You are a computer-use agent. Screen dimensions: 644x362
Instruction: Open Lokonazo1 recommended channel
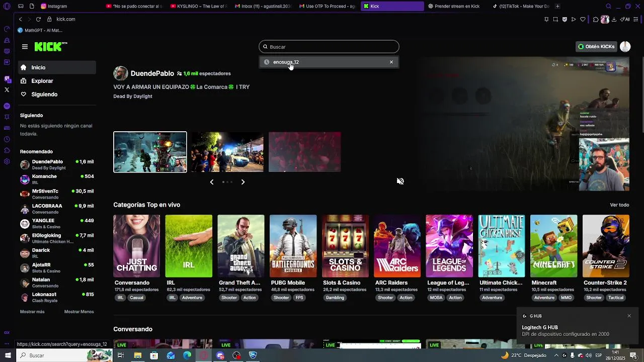pos(57,297)
